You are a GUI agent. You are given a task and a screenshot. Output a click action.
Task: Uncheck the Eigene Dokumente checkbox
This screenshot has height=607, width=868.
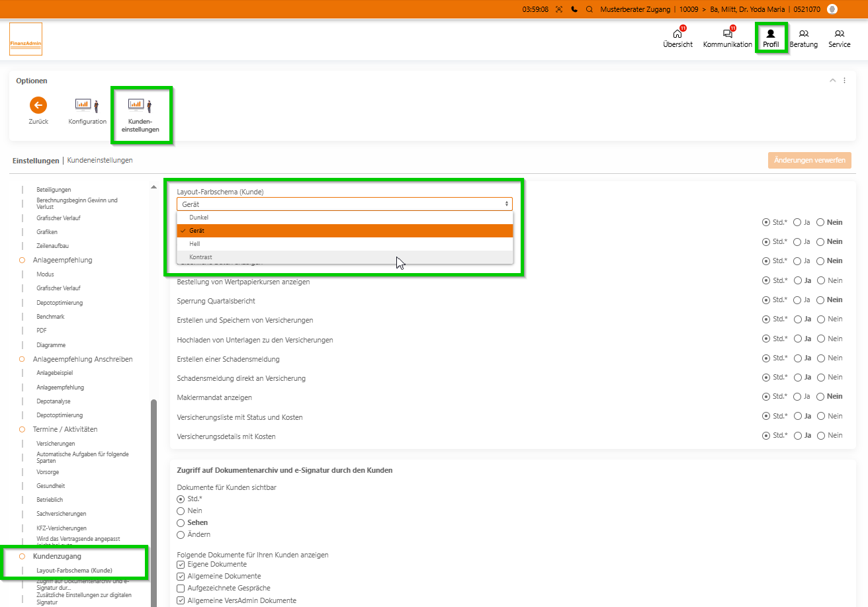point(181,565)
